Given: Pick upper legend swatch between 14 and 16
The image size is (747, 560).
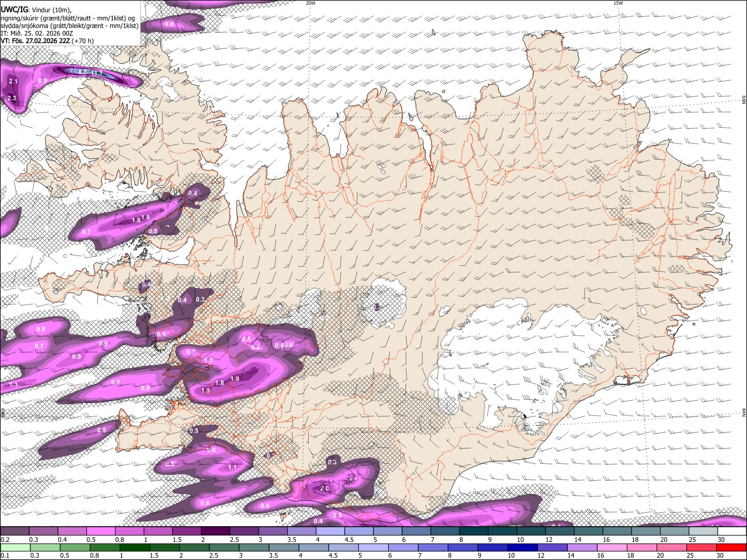Looking at the screenshot, I should tap(588, 531).
